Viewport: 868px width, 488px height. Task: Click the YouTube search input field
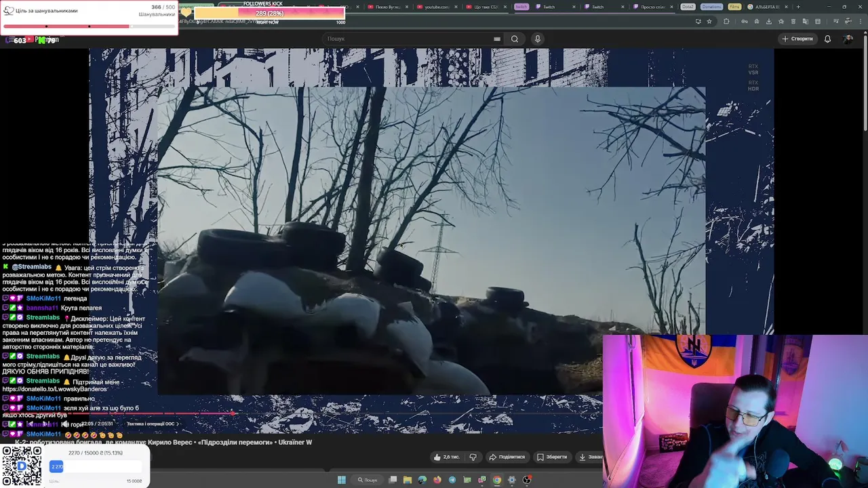407,39
